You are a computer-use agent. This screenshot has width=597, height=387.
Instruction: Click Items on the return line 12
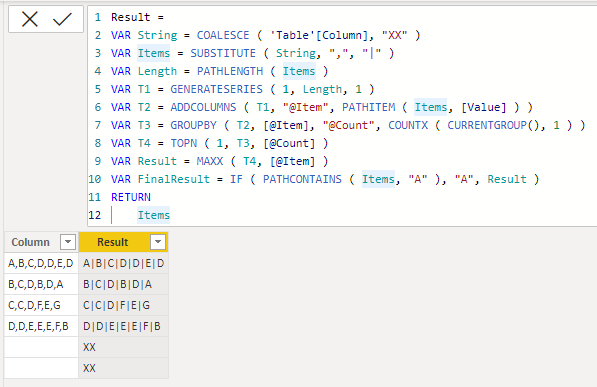154,215
